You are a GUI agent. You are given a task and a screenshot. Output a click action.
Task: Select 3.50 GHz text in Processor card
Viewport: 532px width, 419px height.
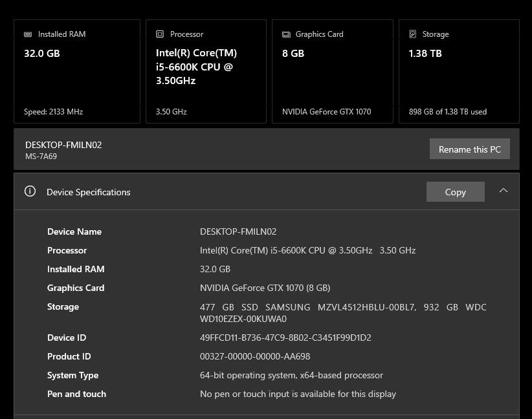pos(172,111)
